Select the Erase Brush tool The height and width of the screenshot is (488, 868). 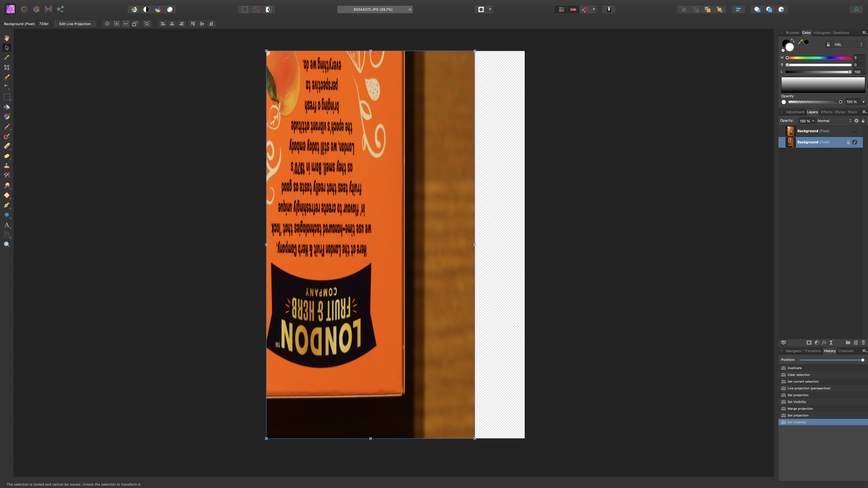(x=7, y=146)
